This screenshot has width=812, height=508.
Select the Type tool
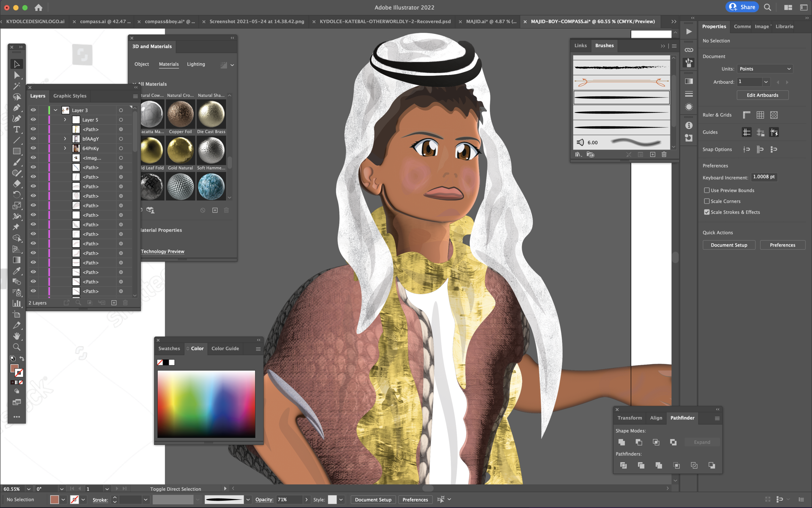click(x=17, y=129)
